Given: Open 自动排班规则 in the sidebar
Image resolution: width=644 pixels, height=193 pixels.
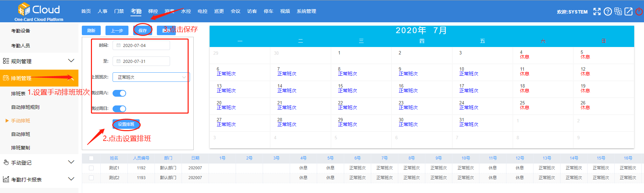Looking at the screenshot, I should [25, 107].
